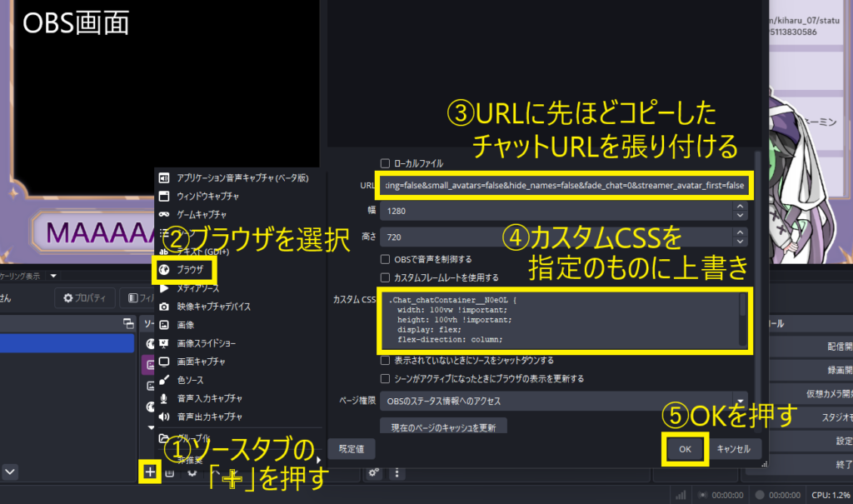
Task: Click the paintbrush icon for color source
Action: pos(164,380)
